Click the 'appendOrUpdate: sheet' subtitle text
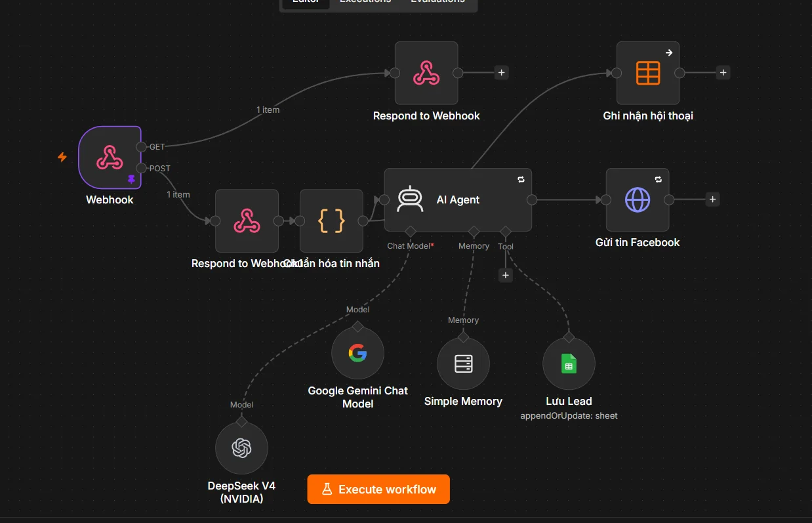This screenshot has height=523, width=812. click(x=569, y=415)
